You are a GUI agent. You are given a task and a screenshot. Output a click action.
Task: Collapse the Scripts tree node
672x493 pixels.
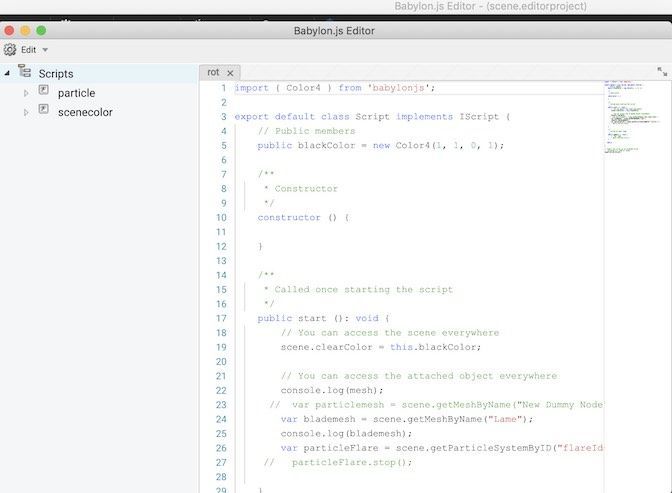[x=7, y=73]
